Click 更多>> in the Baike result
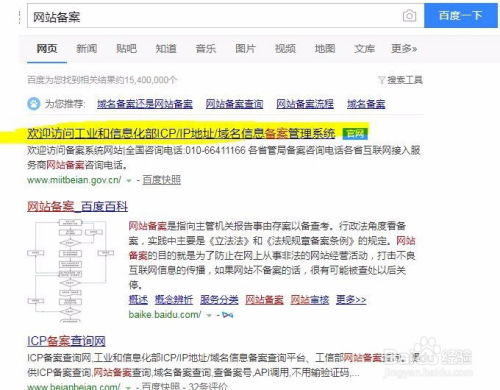This screenshot has height=390, width=500. pos(351,300)
